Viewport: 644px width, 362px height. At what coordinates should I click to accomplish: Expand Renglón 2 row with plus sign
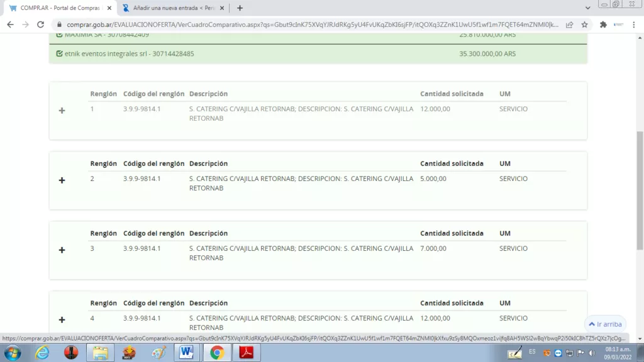click(x=62, y=180)
